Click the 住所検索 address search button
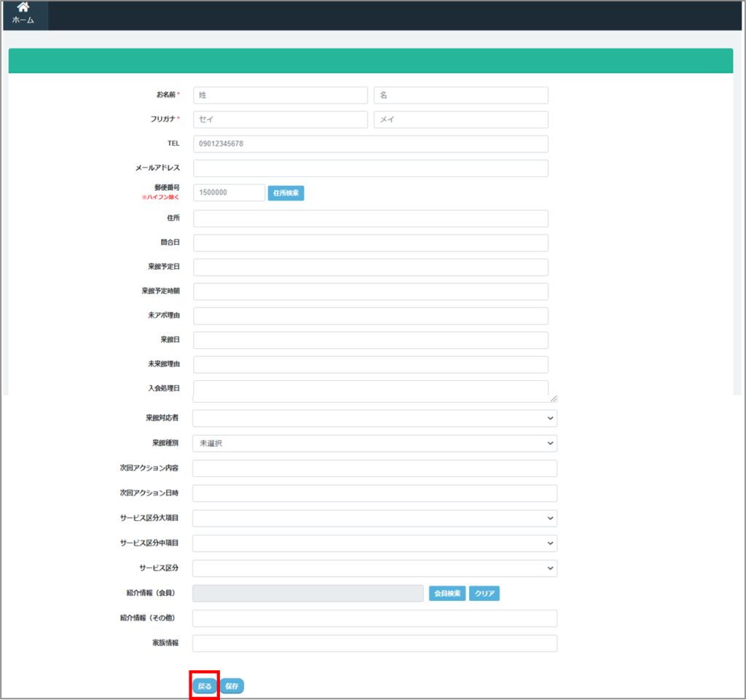Screen dimensions: 746x700 (x=286, y=193)
